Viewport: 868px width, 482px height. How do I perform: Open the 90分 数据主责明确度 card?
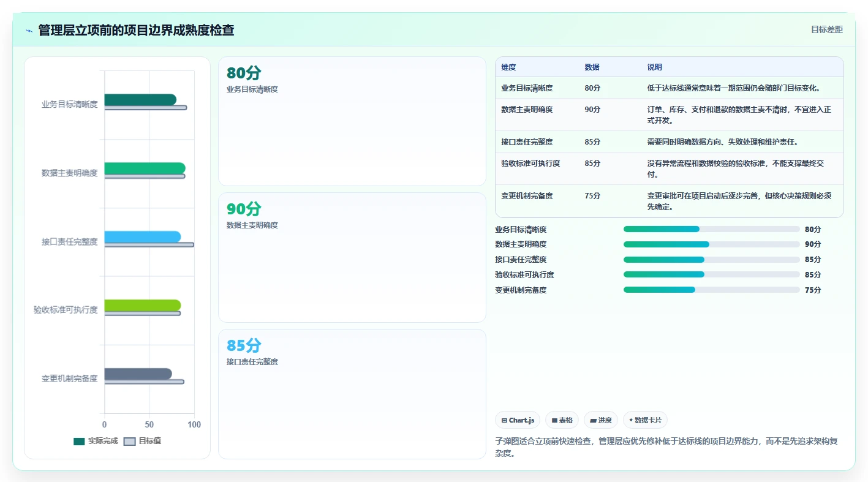[x=352, y=258]
